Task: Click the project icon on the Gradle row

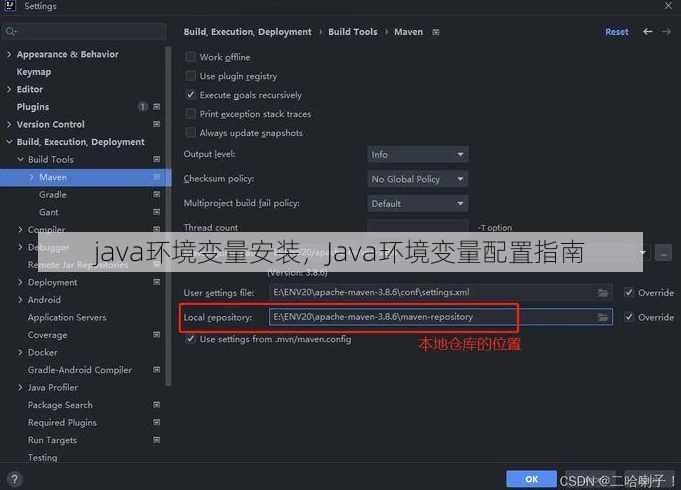Action: (157, 195)
